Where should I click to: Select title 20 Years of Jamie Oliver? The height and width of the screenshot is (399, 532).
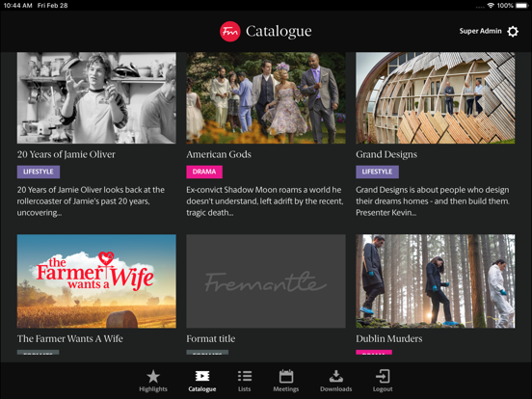tap(66, 155)
